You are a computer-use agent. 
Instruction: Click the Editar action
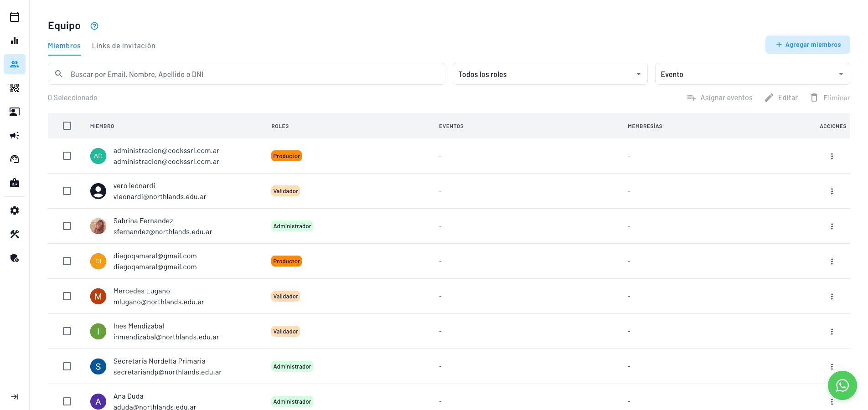click(x=781, y=97)
